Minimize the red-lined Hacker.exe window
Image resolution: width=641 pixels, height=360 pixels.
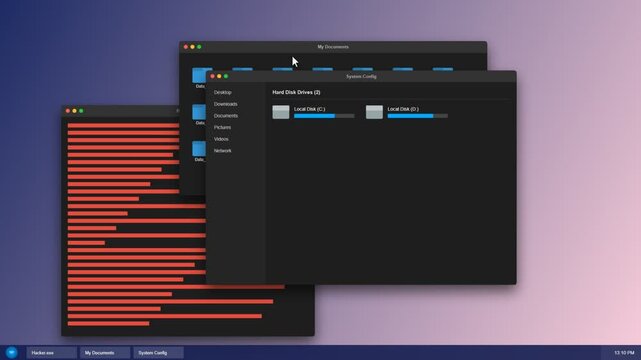point(74,111)
